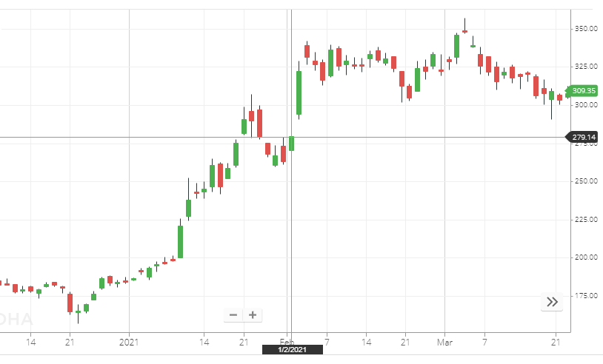Click the 300.00 price axis label
Screen dimensions: 603x364
coord(584,105)
